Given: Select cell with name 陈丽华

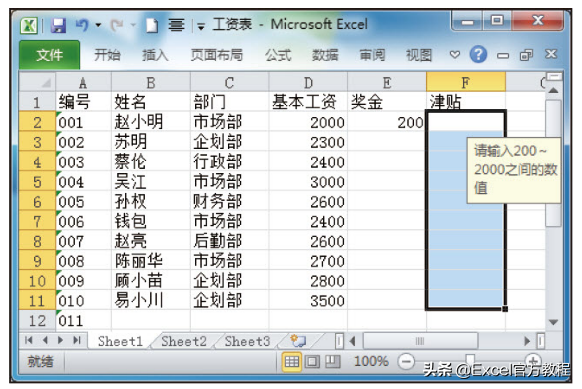Looking at the screenshot, I should pos(151,261).
